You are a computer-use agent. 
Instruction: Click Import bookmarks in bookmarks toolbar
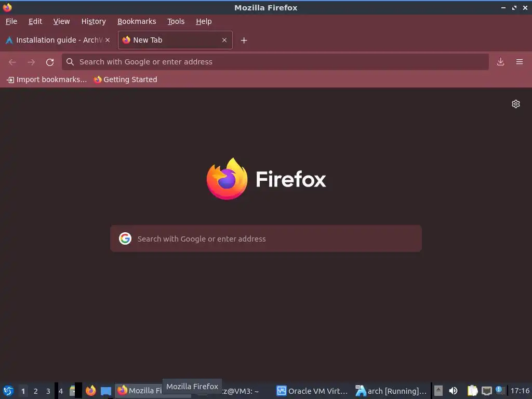47,79
